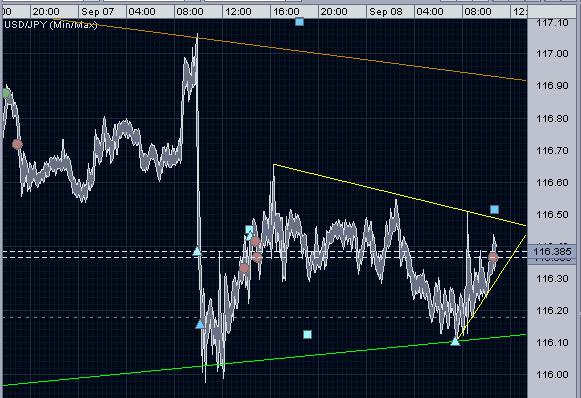This screenshot has height=398, width=581.
Task: Click the red circle right below the blue arrow square
Action: point(255,242)
